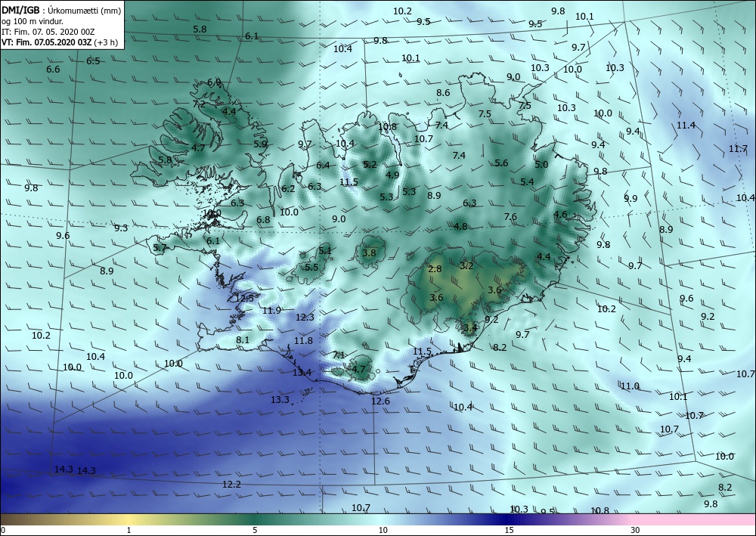Click the color scale tick labeled 10
Viewport: 756px width, 536px height.
point(383,530)
